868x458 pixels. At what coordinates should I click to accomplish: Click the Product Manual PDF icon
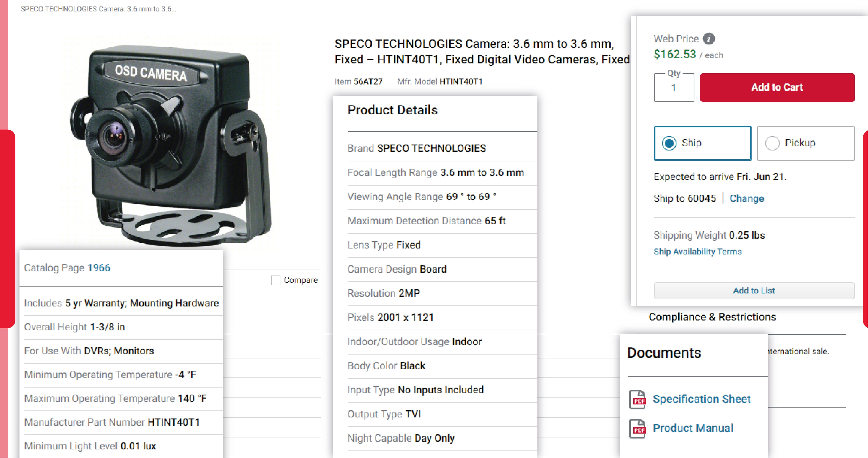(x=638, y=428)
